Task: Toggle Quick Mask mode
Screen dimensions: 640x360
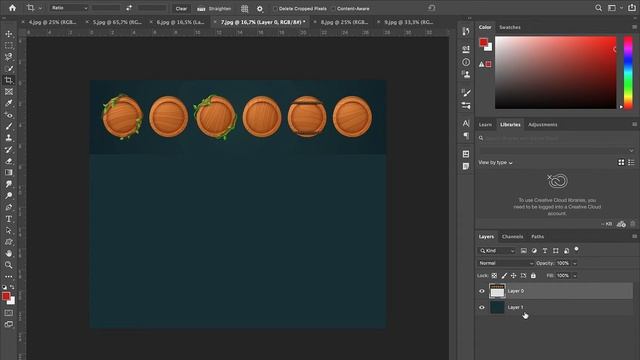Action: coord(9,313)
